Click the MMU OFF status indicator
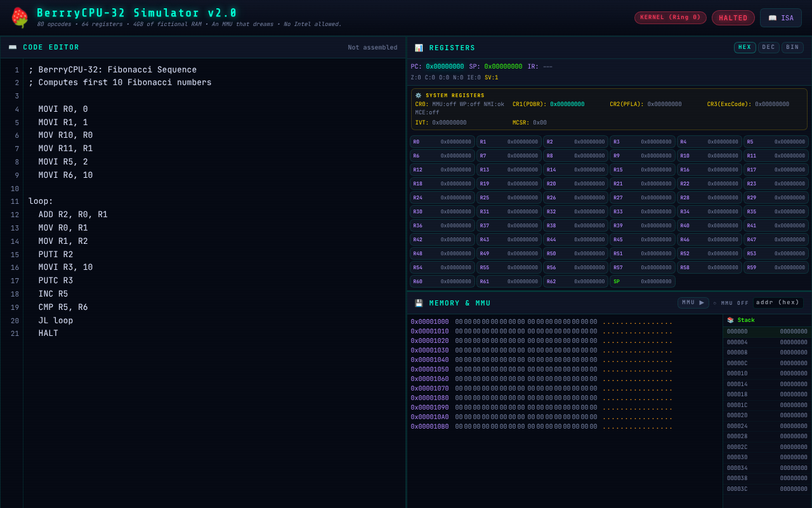The height and width of the screenshot is (508, 812). (x=731, y=303)
